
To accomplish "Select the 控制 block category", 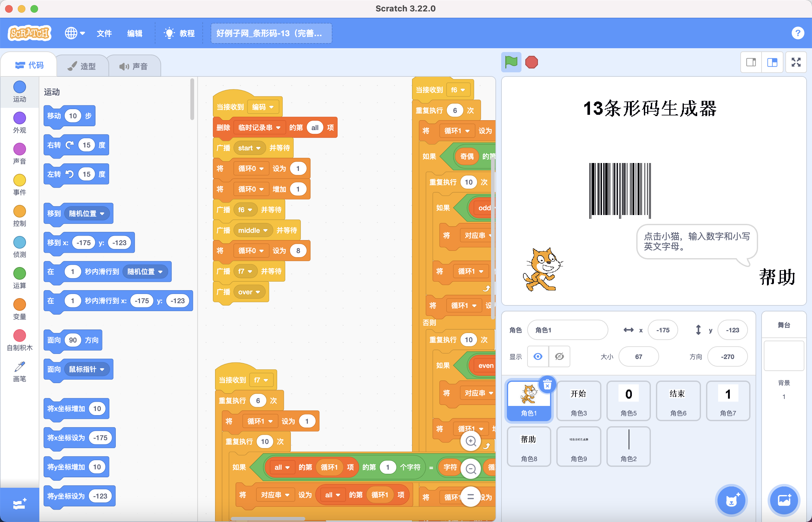I will click(x=20, y=216).
